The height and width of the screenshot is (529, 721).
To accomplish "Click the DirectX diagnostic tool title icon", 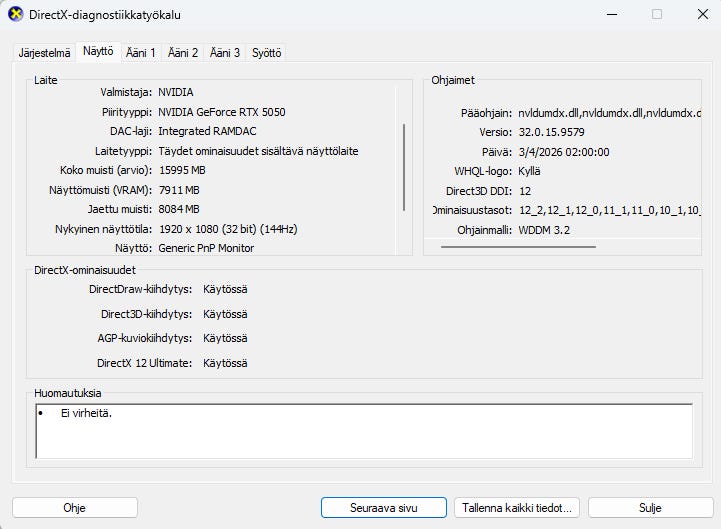I will pos(16,14).
